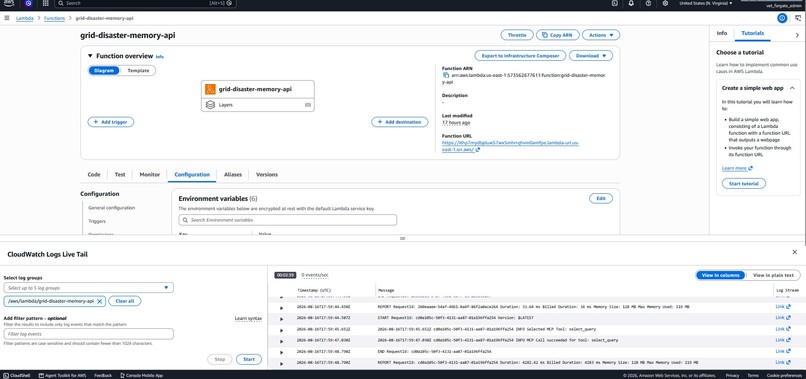Close the CloudWatch Logs Live Tail panel

(795, 252)
